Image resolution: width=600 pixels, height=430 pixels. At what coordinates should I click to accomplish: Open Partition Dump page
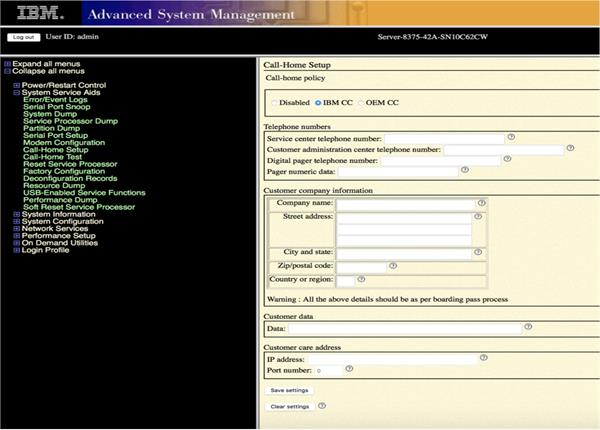pos(52,128)
